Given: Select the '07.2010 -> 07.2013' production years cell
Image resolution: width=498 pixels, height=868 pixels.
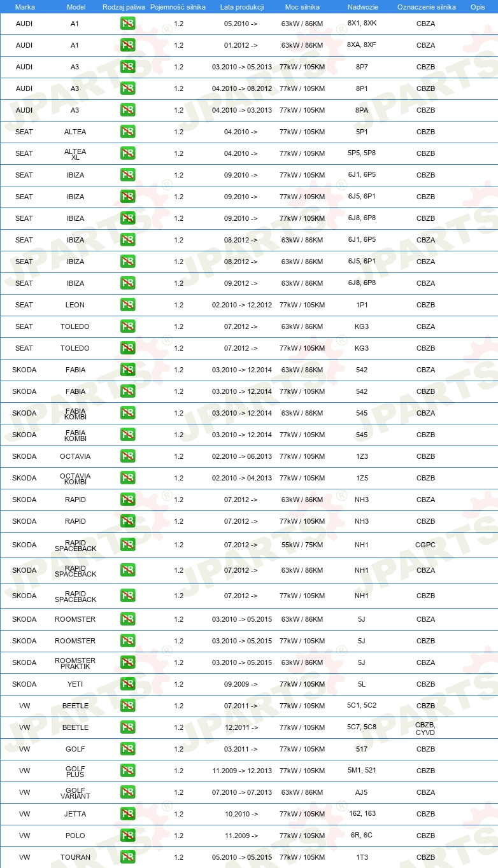Looking at the screenshot, I should point(242,792).
